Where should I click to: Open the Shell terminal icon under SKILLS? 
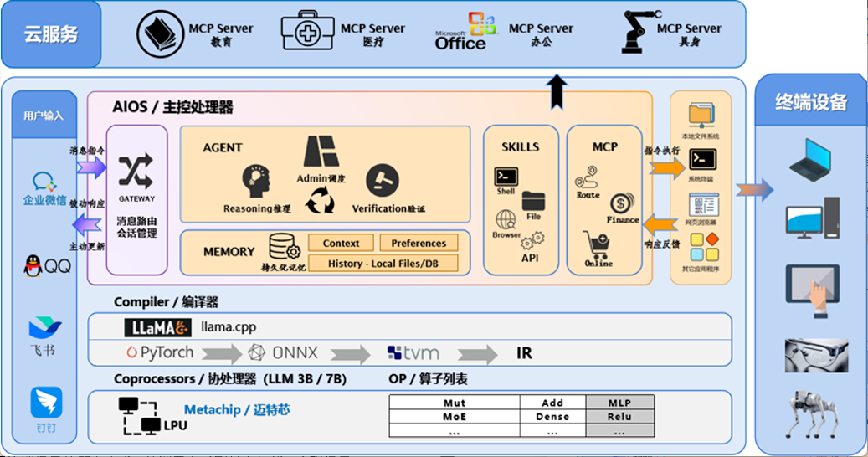point(506,177)
